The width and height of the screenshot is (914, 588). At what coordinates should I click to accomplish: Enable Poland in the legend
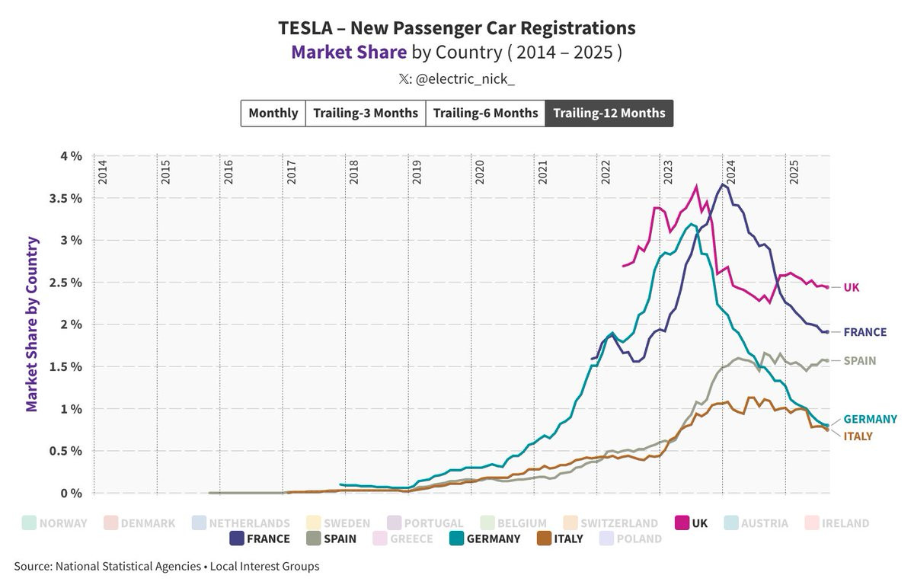point(607,538)
